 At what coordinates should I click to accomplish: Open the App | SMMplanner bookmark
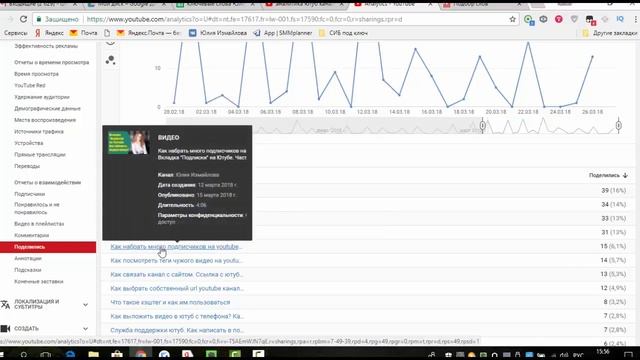[283, 33]
